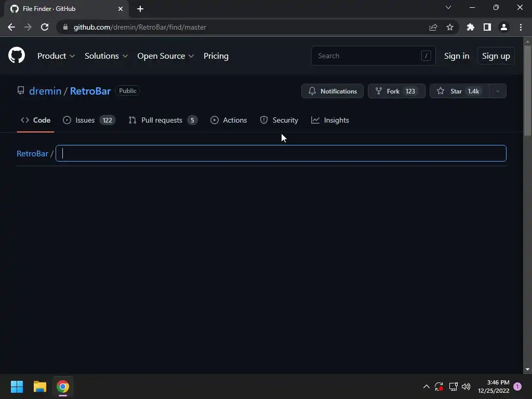Viewport: 532px width, 399px height.
Task: Open the Chrome profile icon
Action: pyautogui.click(x=503, y=27)
